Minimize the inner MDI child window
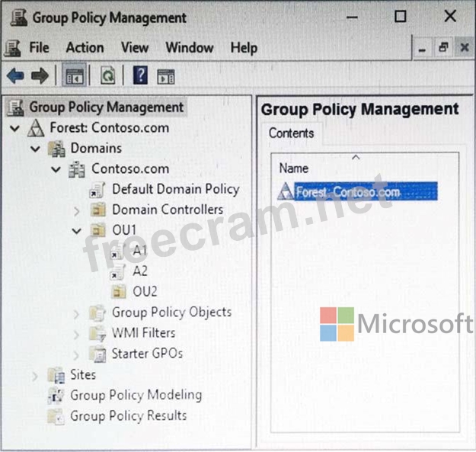The width and height of the screenshot is (476, 452). (422, 48)
